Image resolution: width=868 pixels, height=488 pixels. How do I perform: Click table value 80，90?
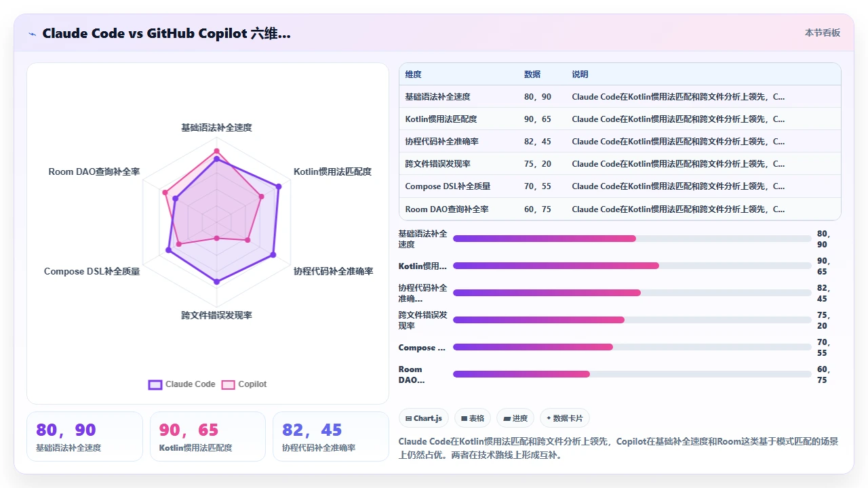[x=538, y=97]
